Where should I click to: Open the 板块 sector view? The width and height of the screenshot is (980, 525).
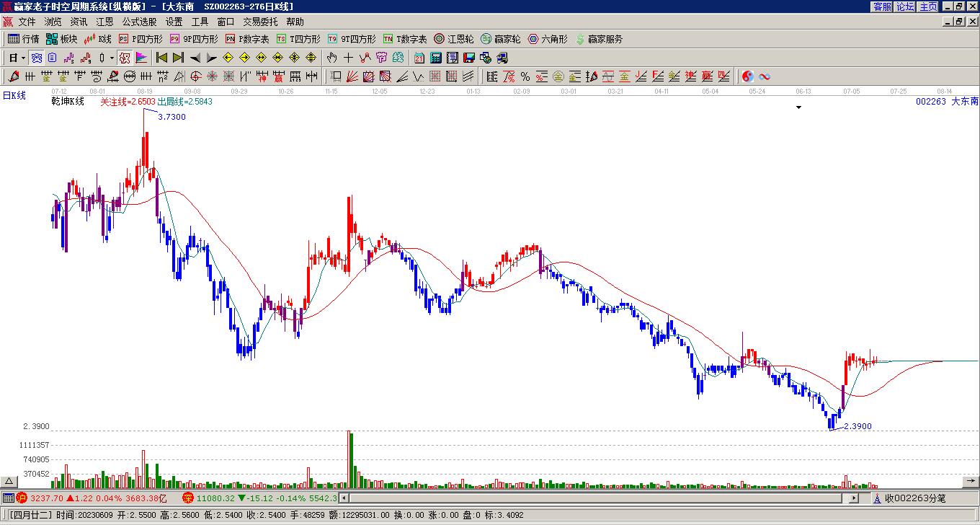61,39
